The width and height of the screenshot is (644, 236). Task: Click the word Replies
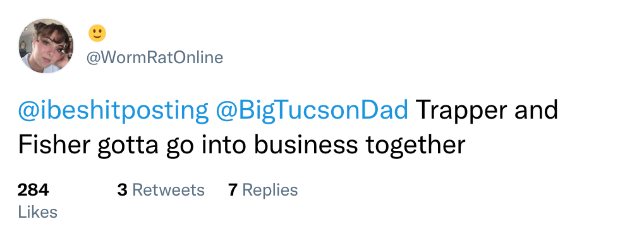click(x=270, y=191)
